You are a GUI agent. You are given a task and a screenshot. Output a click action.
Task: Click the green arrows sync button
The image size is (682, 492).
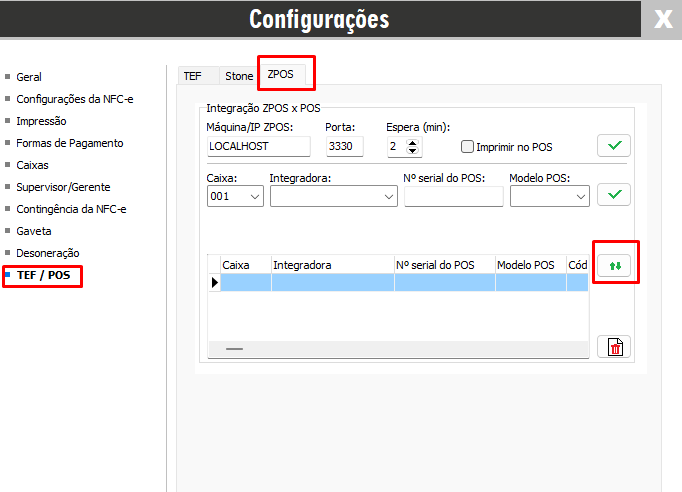pos(614,266)
